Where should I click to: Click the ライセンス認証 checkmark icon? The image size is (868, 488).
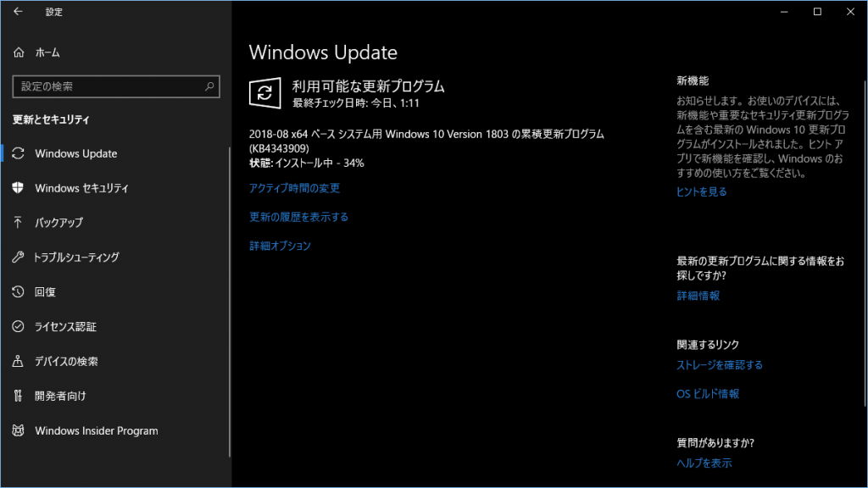[x=19, y=327]
